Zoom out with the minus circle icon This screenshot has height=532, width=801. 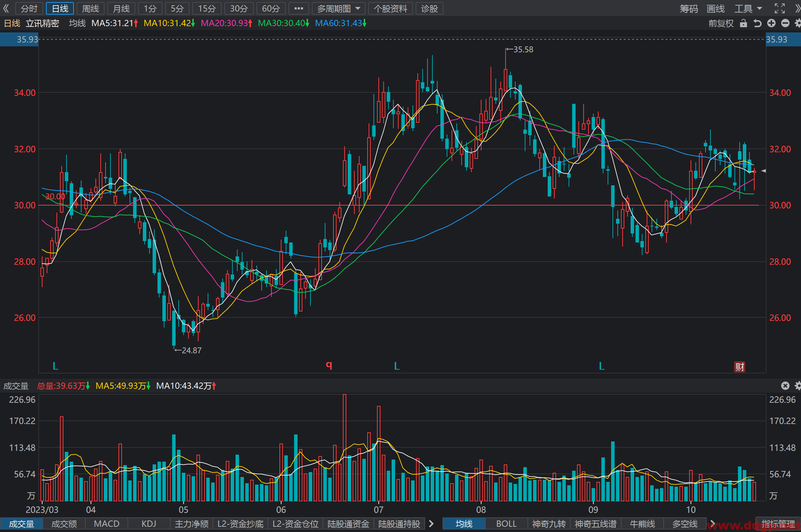pyautogui.click(x=785, y=23)
